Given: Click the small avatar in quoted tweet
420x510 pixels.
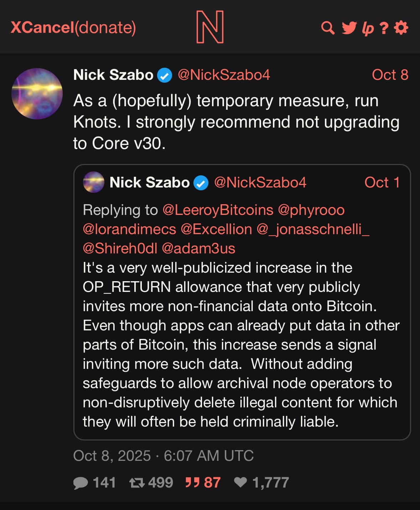Looking at the screenshot, I should coord(94,182).
